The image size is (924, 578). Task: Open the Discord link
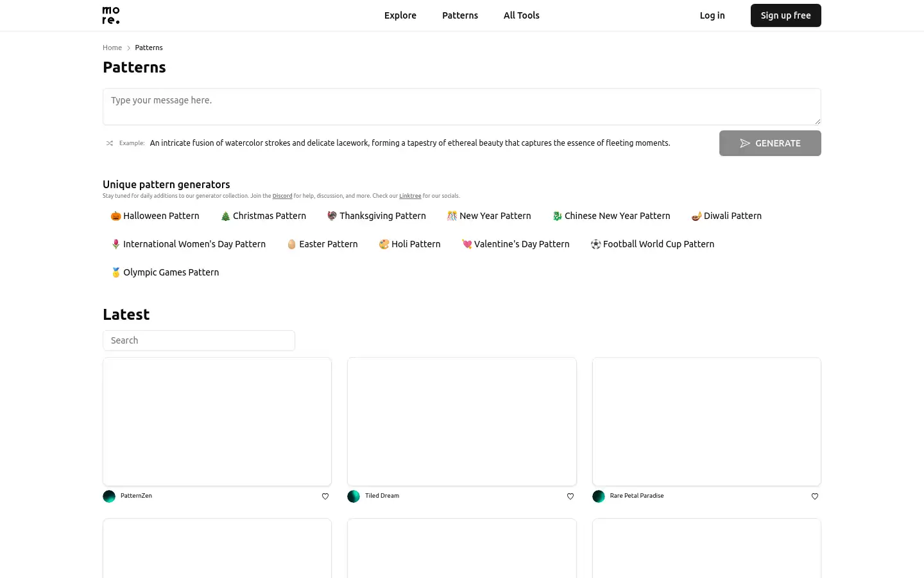click(x=282, y=196)
